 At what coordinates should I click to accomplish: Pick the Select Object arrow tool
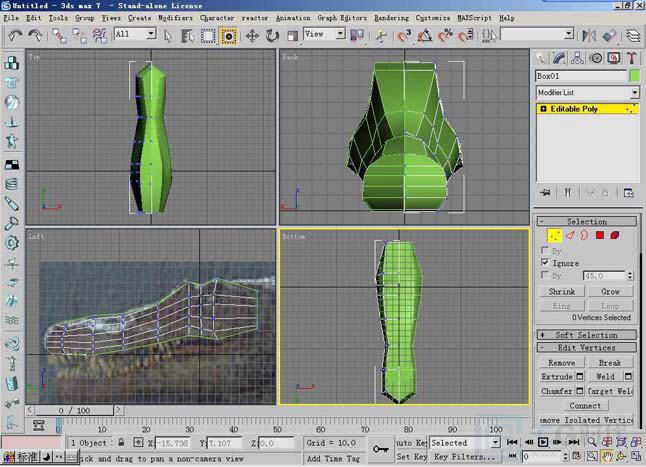[x=167, y=36]
